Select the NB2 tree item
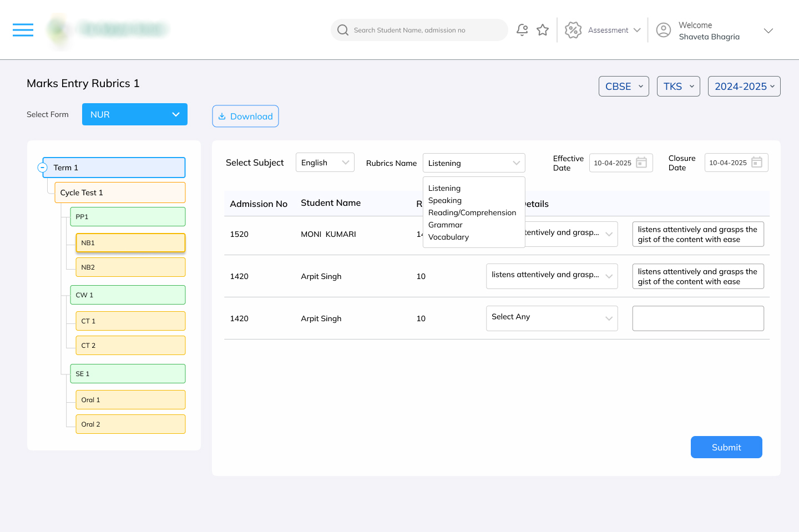Screen dimensions: 799x532 (x=130, y=267)
